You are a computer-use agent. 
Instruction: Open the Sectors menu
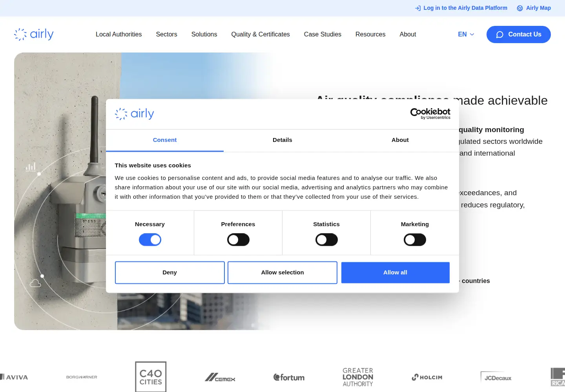[x=167, y=34]
